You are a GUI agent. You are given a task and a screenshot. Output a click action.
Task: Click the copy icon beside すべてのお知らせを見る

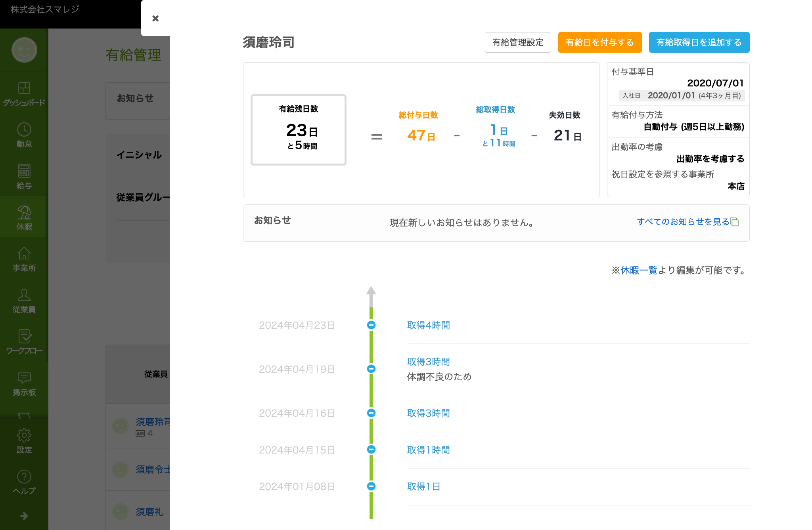coord(734,222)
